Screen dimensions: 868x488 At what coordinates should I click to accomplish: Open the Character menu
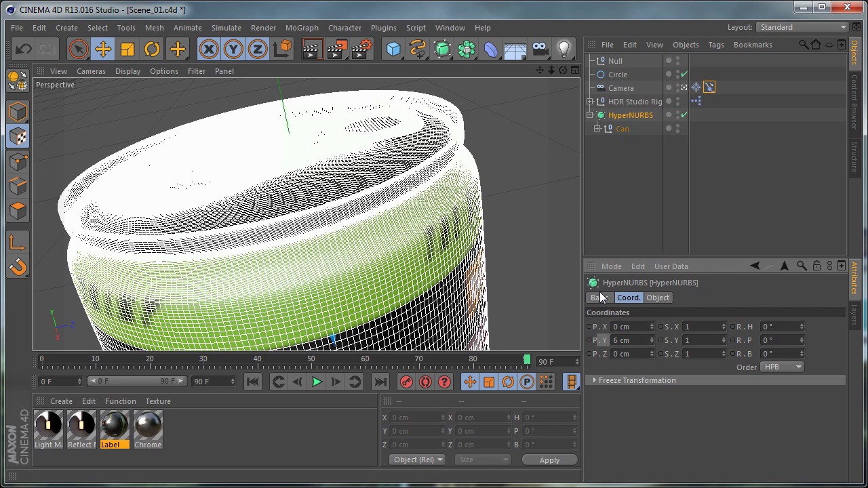344,28
